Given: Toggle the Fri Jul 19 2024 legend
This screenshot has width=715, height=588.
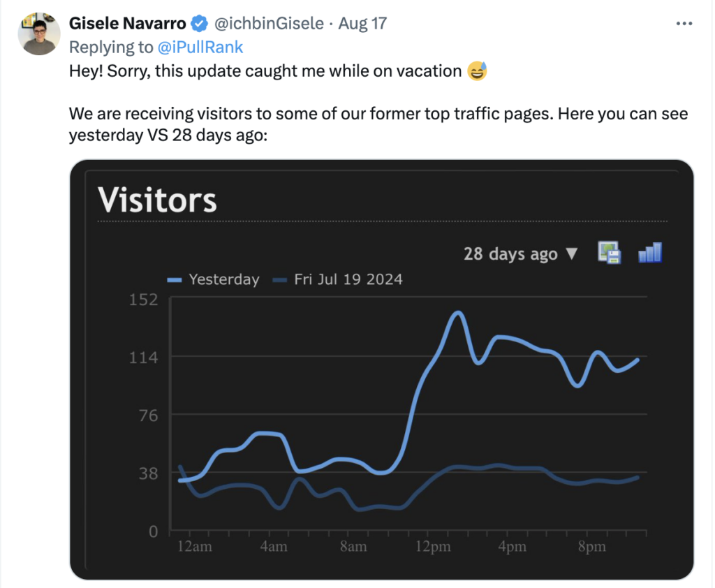Looking at the screenshot, I should click(348, 279).
